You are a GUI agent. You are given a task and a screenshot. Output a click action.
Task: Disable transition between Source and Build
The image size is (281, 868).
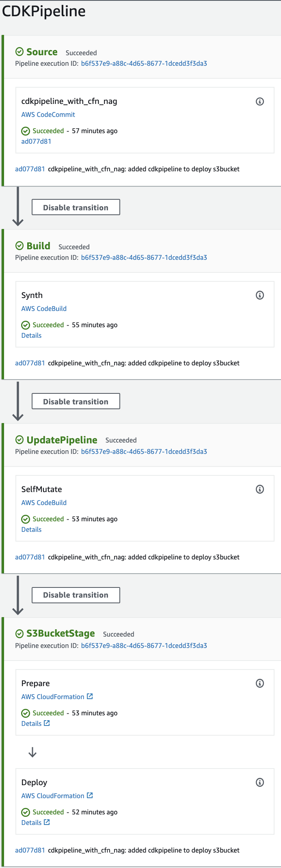pyautogui.click(x=76, y=207)
